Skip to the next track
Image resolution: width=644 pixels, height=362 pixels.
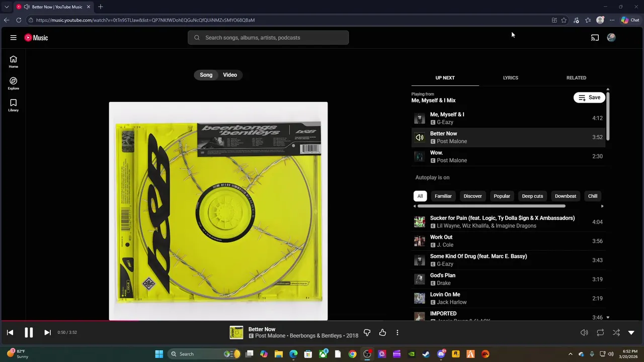click(47, 332)
